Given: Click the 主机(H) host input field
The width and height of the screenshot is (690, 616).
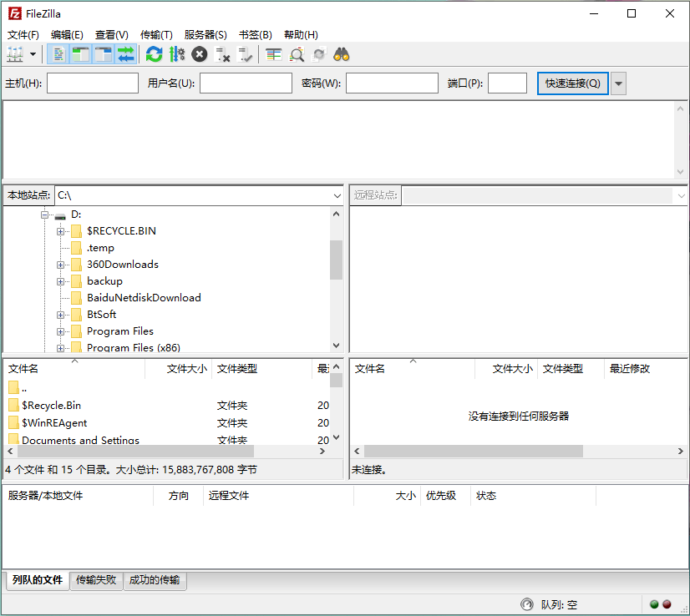Looking at the screenshot, I should 93,83.
